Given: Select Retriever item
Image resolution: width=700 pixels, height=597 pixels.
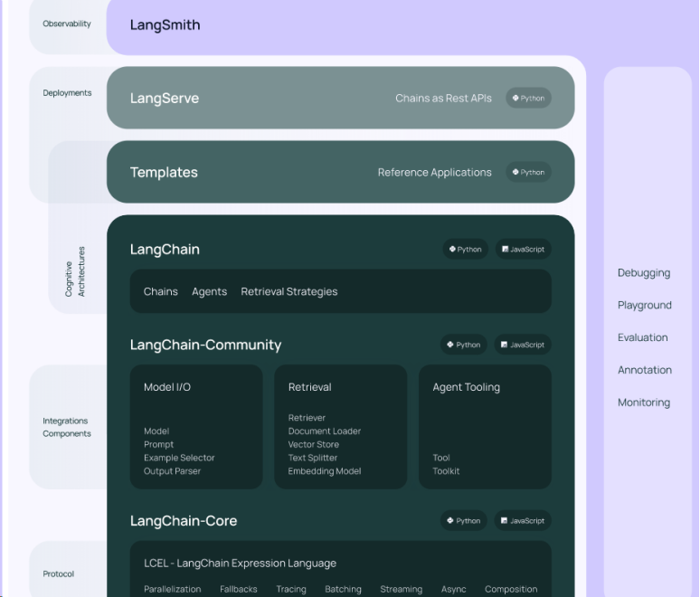Looking at the screenshot, I should [x=307, y=418].
